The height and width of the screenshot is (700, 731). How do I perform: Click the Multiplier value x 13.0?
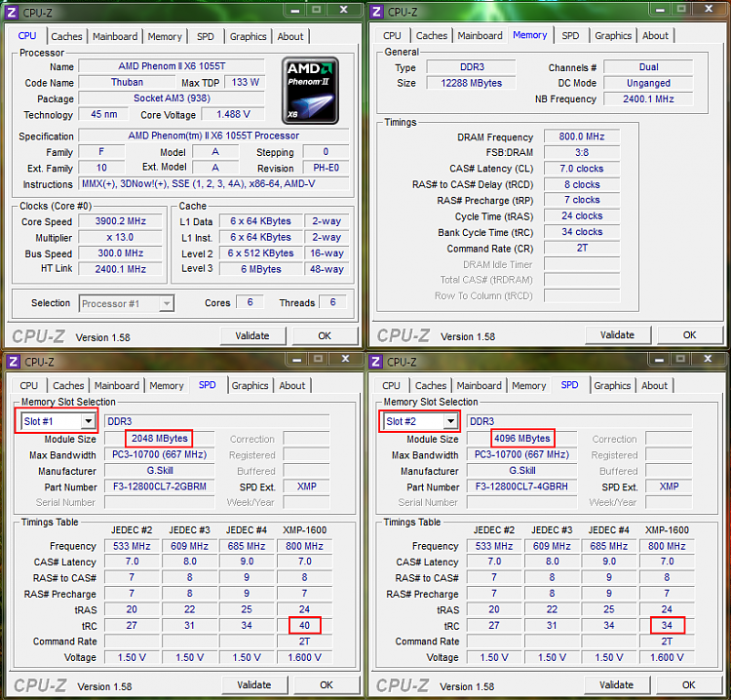click(121, 237)
